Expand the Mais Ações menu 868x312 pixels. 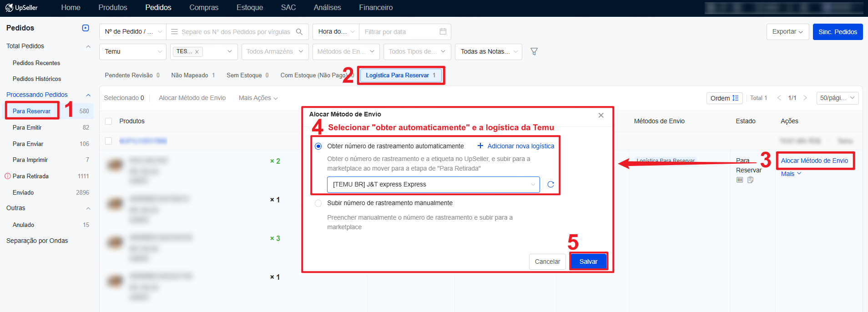tap(258, 98)
